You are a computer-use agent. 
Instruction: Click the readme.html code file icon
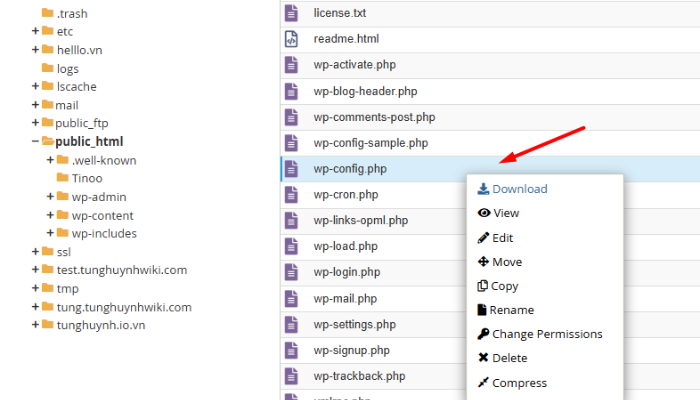click(291, 39)
